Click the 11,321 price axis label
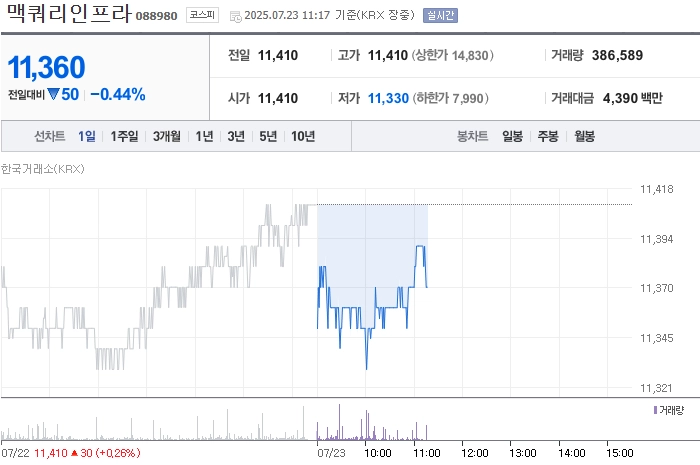The image size is (700, 465). (656, 388)
